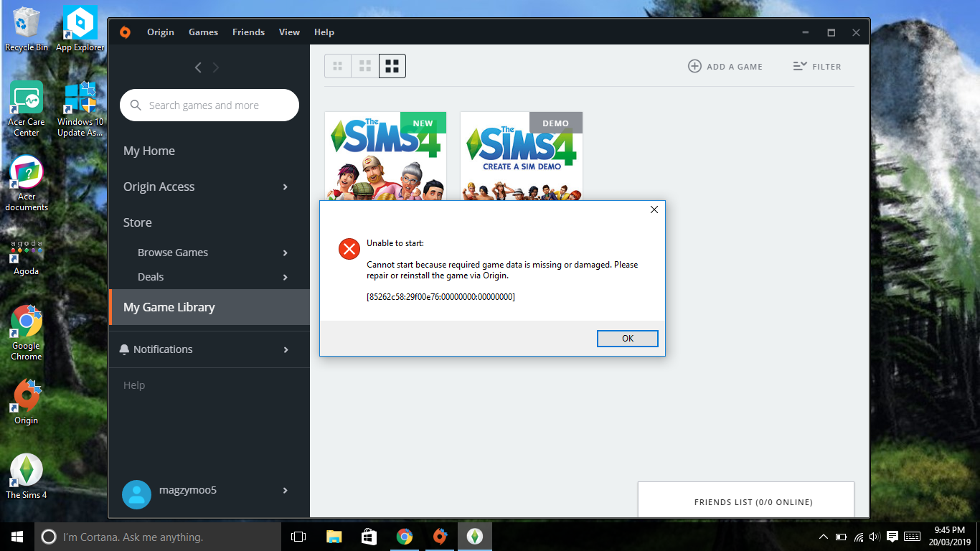Expand Deals submenu
Screen dimensions: 980x551
click(286, 277)
